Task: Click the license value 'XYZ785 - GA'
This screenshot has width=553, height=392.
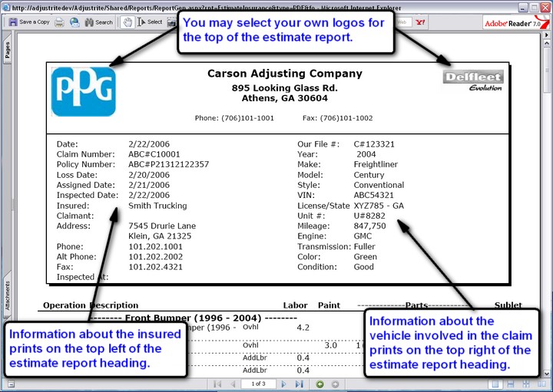Action: pyautogui.click(x=379, y=206)
